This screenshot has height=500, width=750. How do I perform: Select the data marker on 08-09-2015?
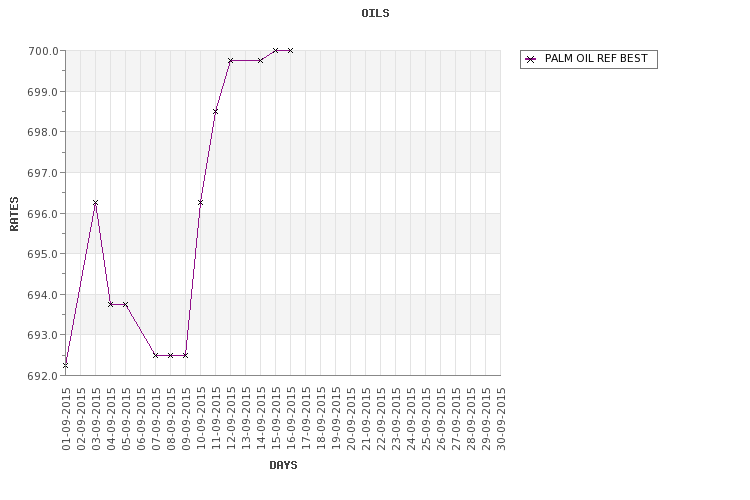point(170,355)
